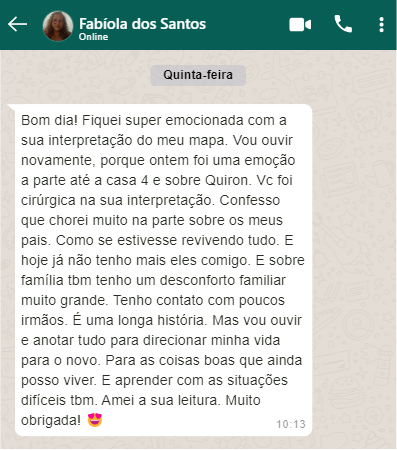This screenshot has height=450, width=397.
Task: Select the message starting with Bom dia
Action: [163, 270]
